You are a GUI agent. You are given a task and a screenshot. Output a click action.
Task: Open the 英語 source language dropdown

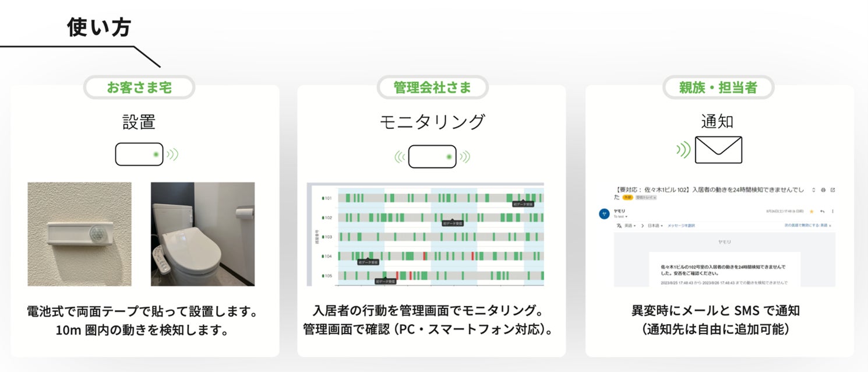pyautogui.click(x=630, y=225)
